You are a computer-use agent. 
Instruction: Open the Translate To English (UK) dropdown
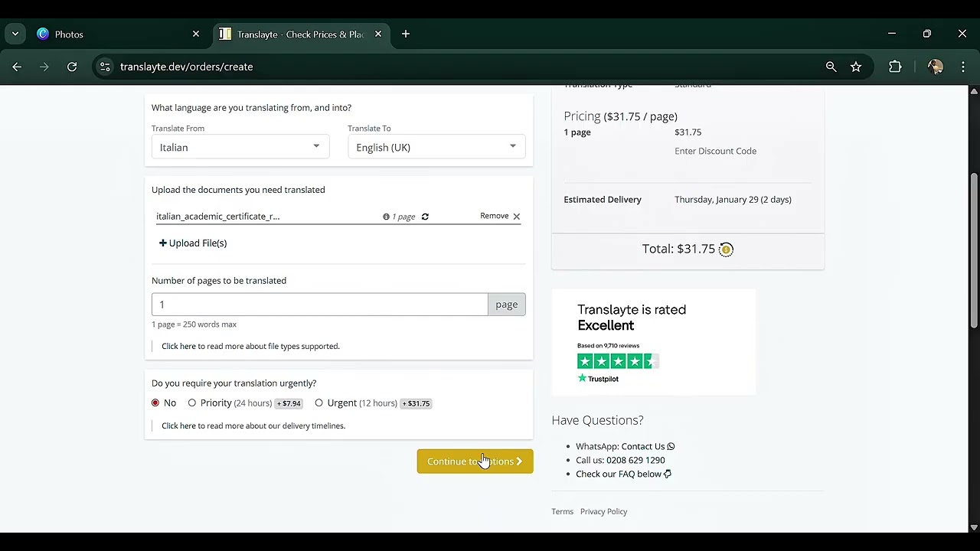point(436,147)
